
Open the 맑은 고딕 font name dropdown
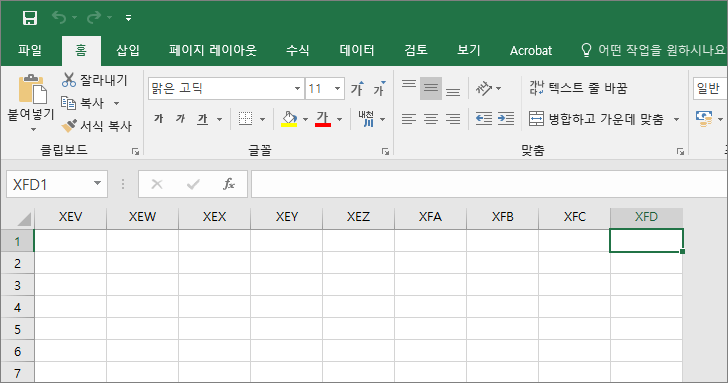click(x=297, y=88)
